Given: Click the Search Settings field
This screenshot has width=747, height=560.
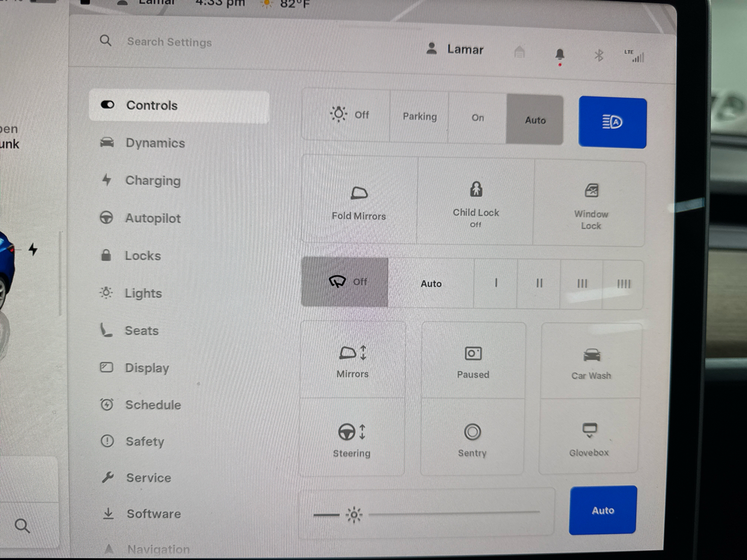Looking at the screenshot, I should (x=169, y=42).
